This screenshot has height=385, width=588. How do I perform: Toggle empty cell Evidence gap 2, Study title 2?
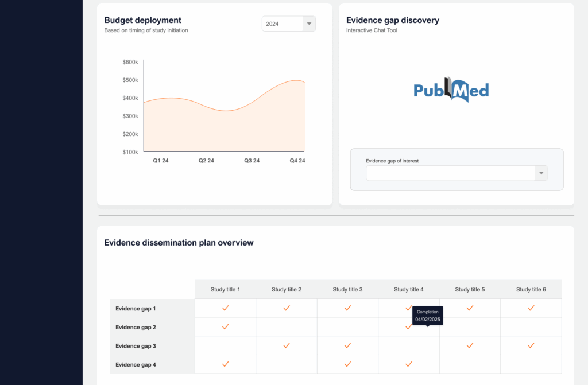(287, 327)
